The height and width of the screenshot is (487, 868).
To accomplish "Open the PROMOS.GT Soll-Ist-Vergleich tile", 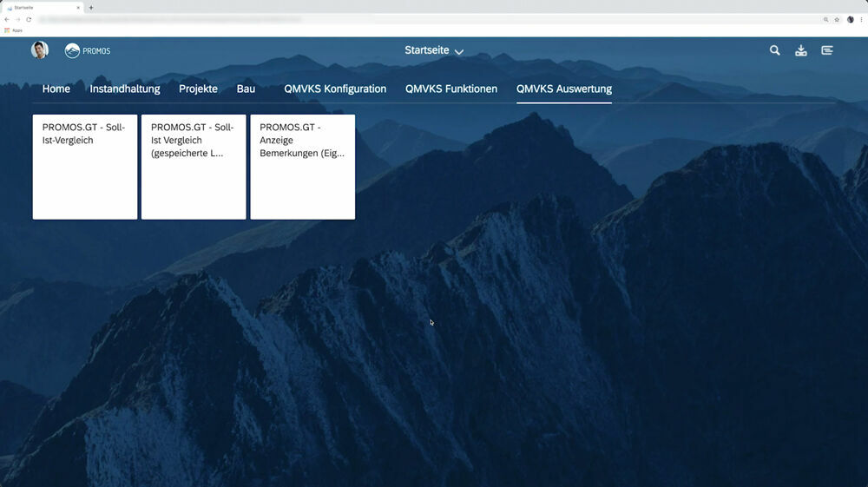I will pos(85,167).
